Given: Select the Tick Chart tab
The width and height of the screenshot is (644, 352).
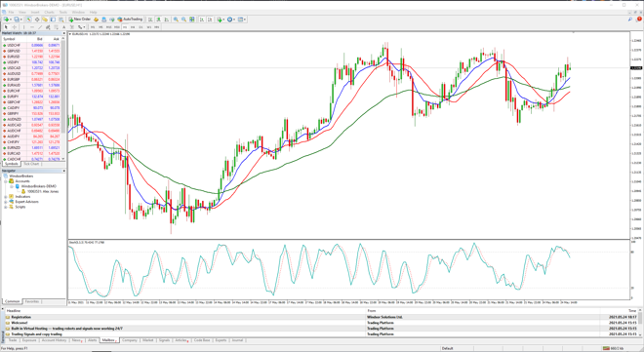Looking at the screenshot, I should tap(31, 164).
